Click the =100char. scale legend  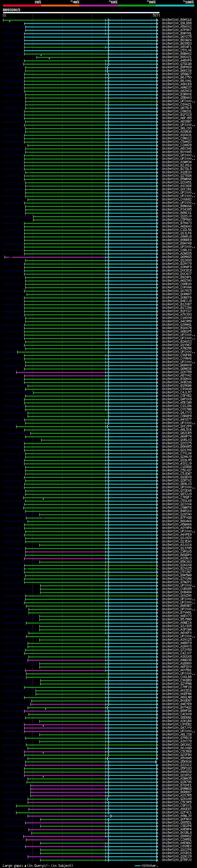pos(147,866)
